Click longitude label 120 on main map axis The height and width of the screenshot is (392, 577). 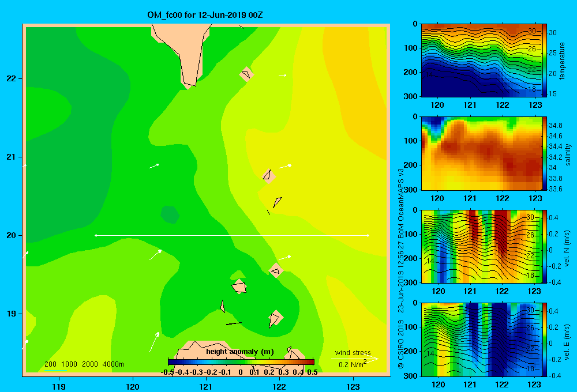[x=133, y=386]
